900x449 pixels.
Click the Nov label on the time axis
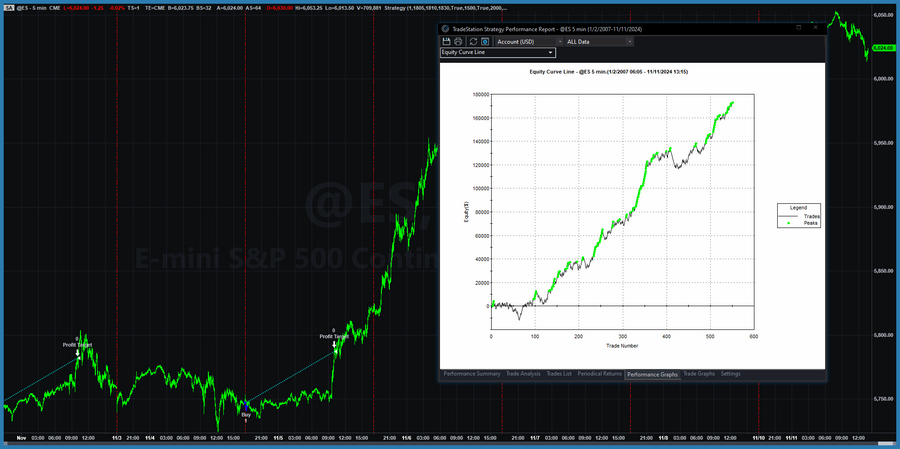point(21,438)
